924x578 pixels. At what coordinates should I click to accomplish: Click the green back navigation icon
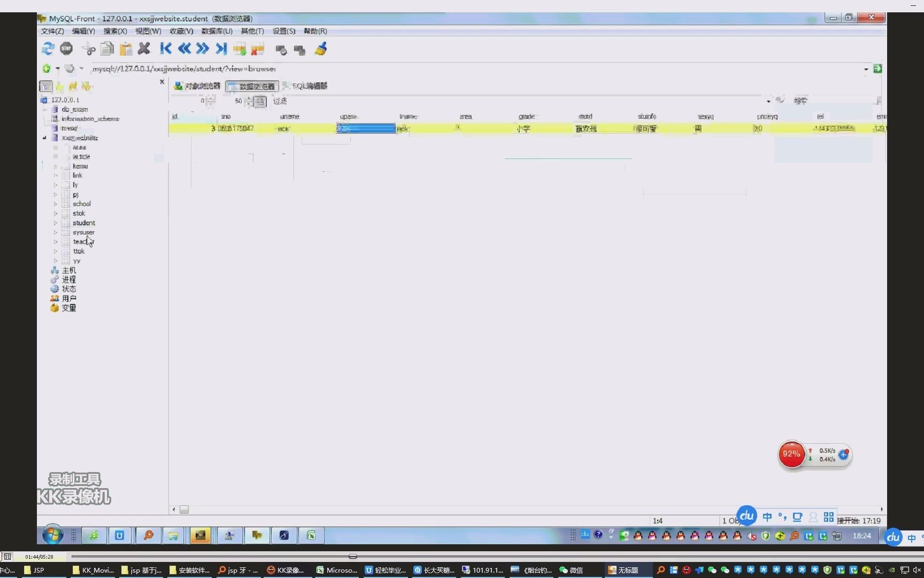coord(47,69)
